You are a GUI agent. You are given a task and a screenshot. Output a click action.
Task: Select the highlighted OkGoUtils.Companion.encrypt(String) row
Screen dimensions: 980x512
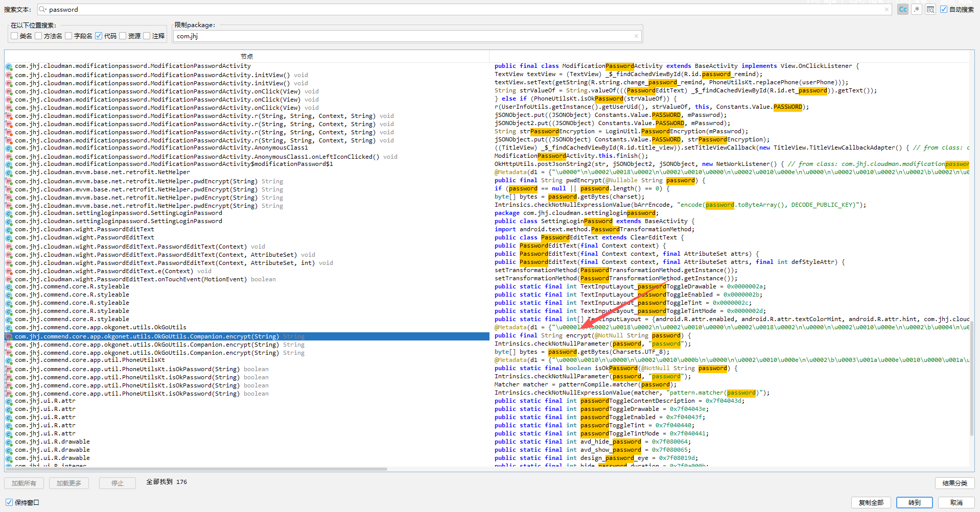(x=147, y=337)
